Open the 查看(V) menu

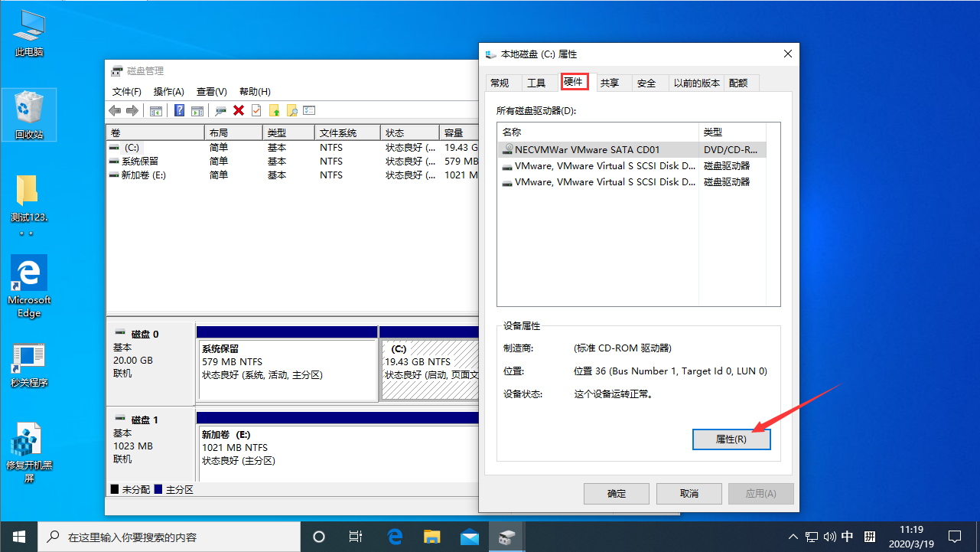(x=212, y=91)
